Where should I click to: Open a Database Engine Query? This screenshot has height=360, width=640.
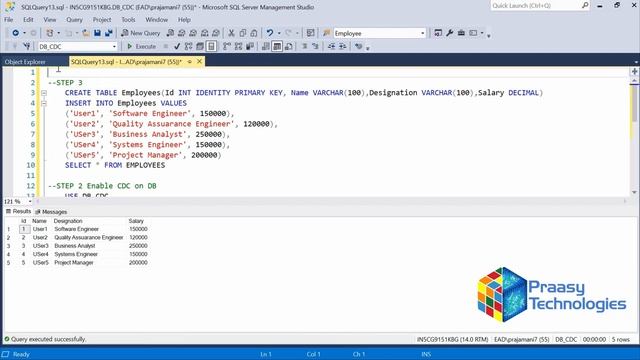(170, 33)
